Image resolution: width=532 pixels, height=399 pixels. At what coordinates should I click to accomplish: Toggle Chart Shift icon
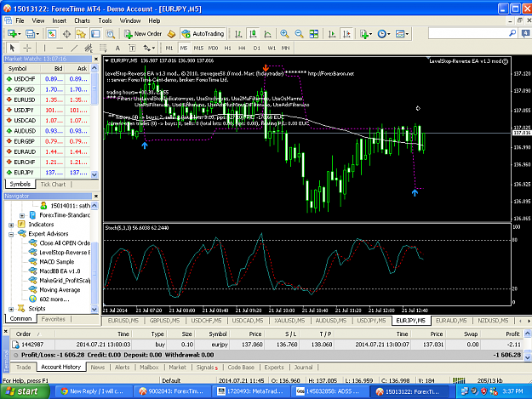coord(346,34)
